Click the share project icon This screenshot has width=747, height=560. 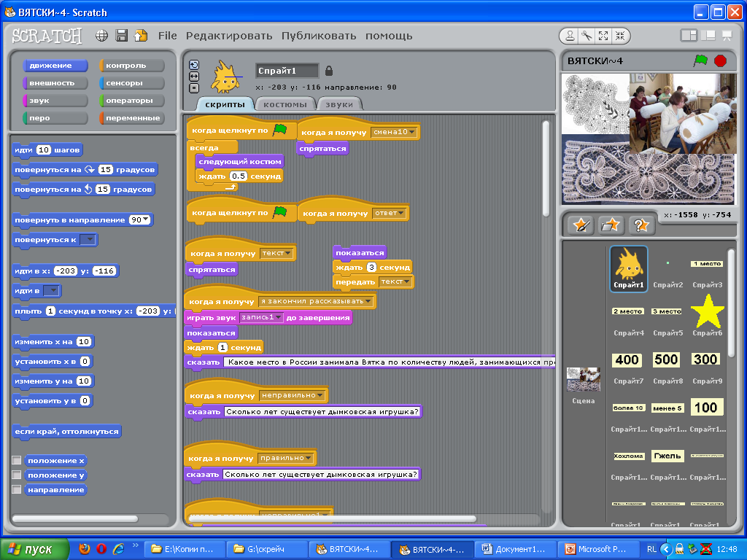[x=141, y=36]
